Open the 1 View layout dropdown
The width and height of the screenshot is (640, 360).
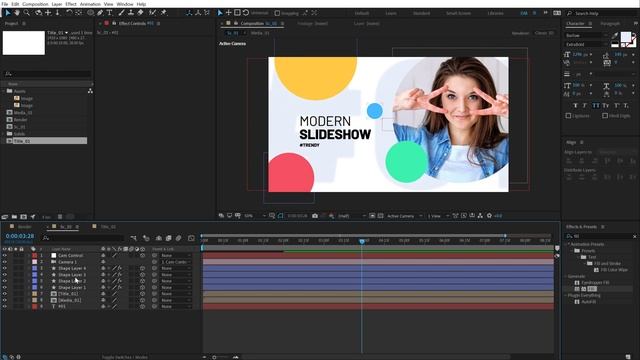(x=438, y=216)
